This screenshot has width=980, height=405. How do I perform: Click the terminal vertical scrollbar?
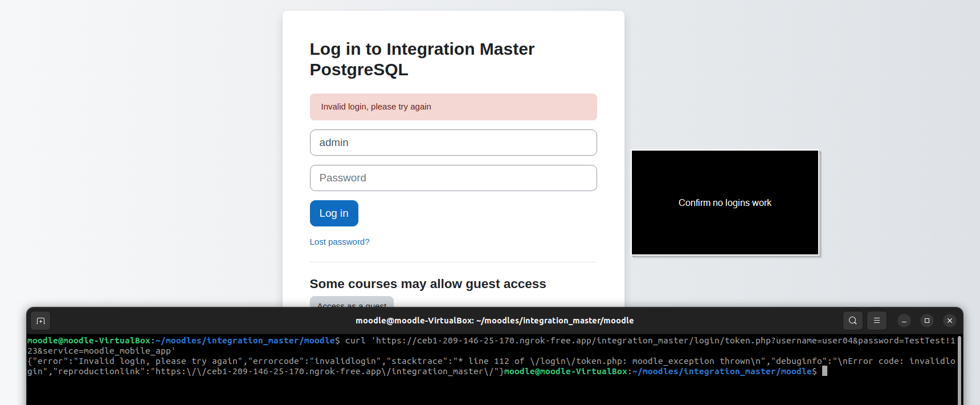tap(959, 370)
